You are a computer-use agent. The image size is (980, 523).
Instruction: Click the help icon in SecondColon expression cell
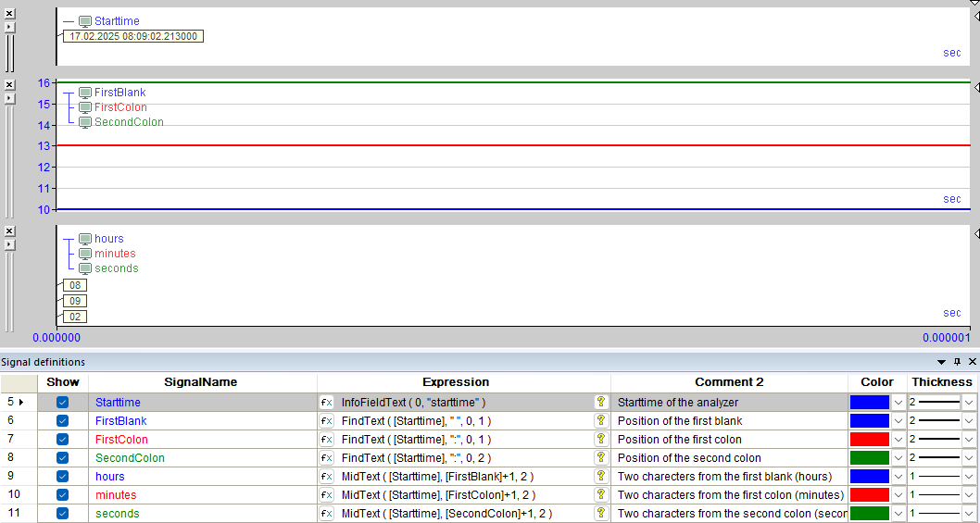pyautogui.click(x=601, y=457)
